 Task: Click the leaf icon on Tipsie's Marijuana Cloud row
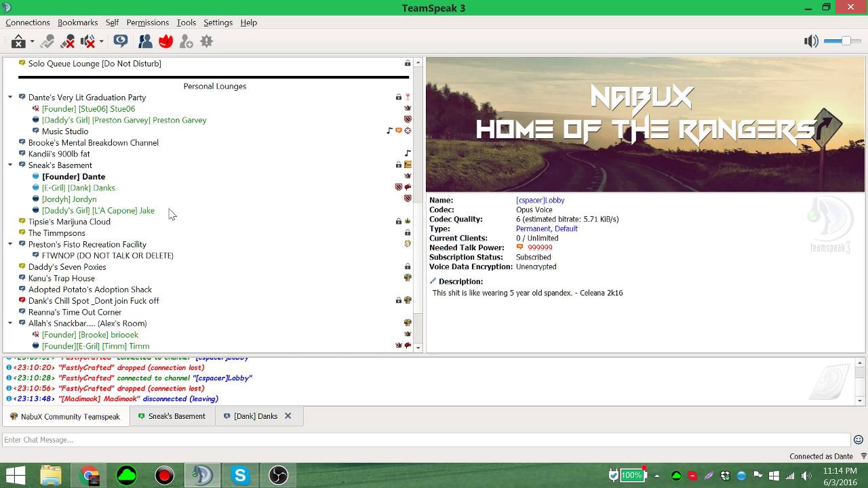click(x=408, y=222)
